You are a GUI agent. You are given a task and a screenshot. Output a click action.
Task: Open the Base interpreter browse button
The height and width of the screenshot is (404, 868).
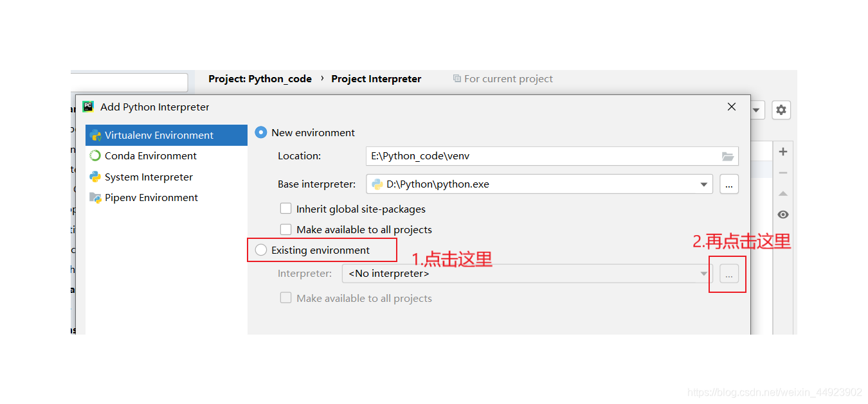coord(728,184)
